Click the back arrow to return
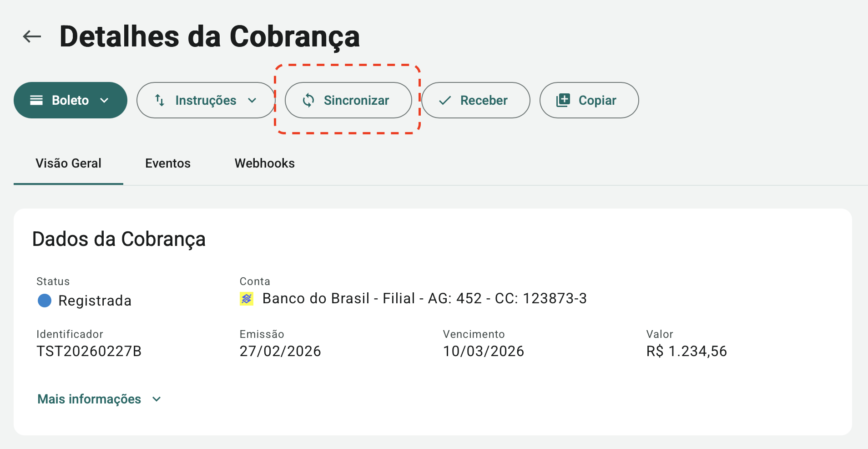868x449 pixels. click(31, 36)
